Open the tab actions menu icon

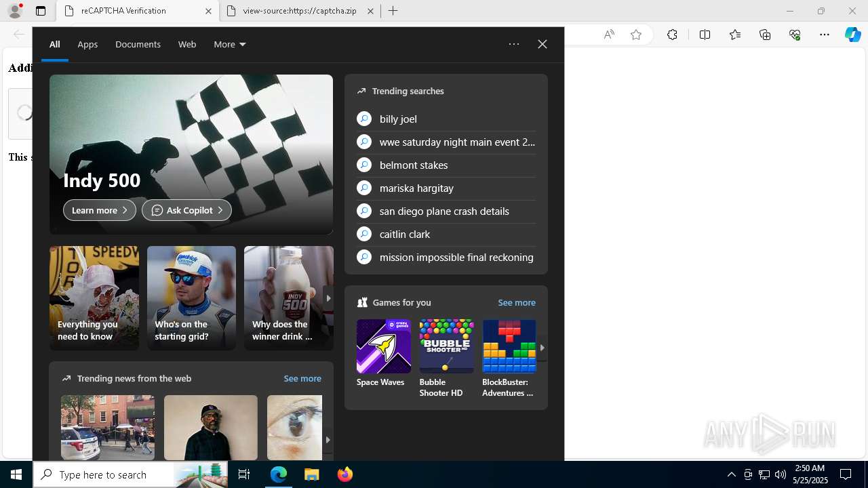tap(41, 11)
